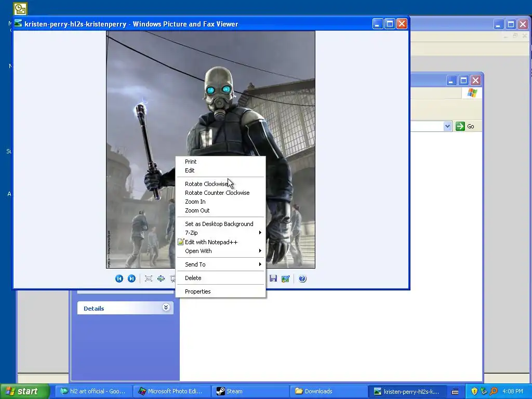532x399 pixels.
Task: Click the Best Fit toolbar icon
Action: [x=148, y=278]
